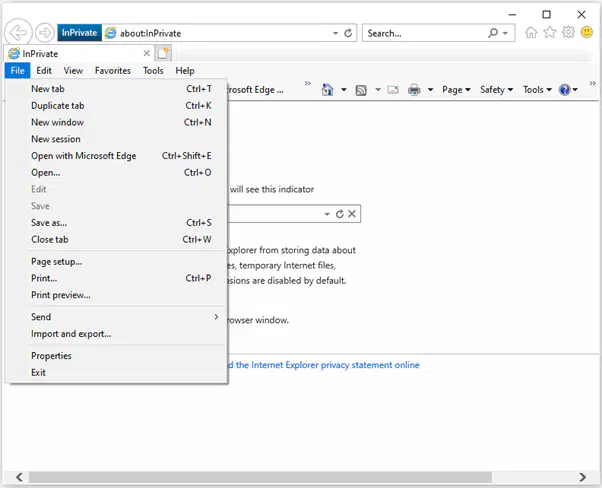Screen dimensions: 602x488
Task: Choose Import and export...
Action: click(x=117, y=334)
